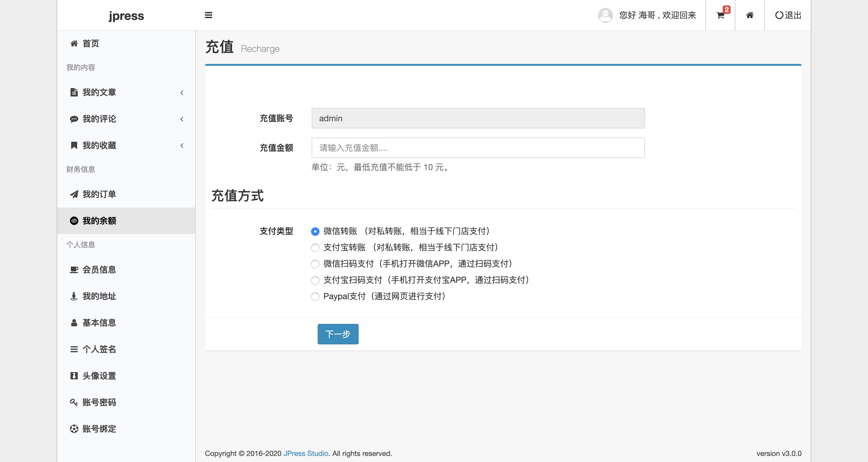868x462 pixels.
Task: Toggle the sidebar hamburger menu icon
Action: [x=208, y=15]
